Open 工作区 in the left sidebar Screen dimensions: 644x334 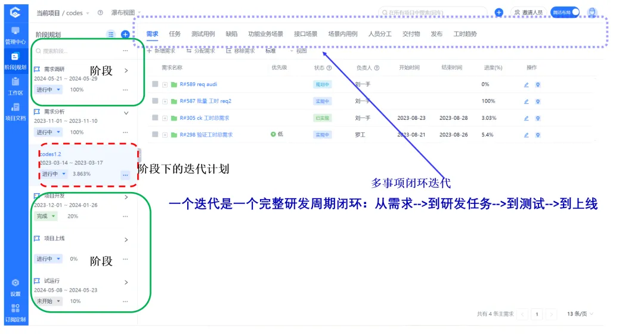(x=15, y=86)
